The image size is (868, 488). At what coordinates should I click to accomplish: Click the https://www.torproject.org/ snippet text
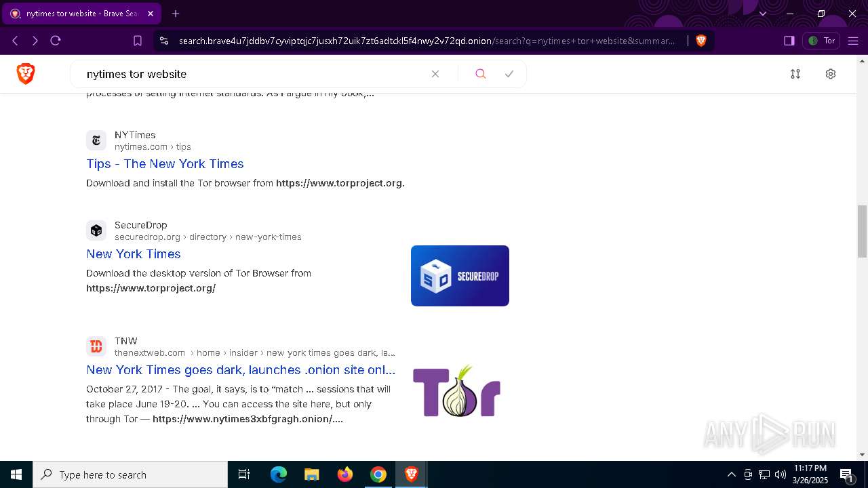(151, 288)
